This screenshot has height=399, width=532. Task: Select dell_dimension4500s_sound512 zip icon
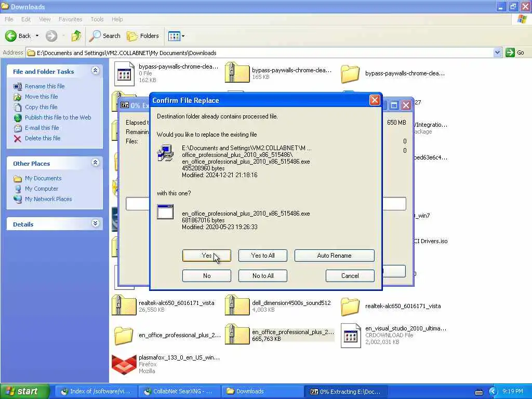pos(237,305)
